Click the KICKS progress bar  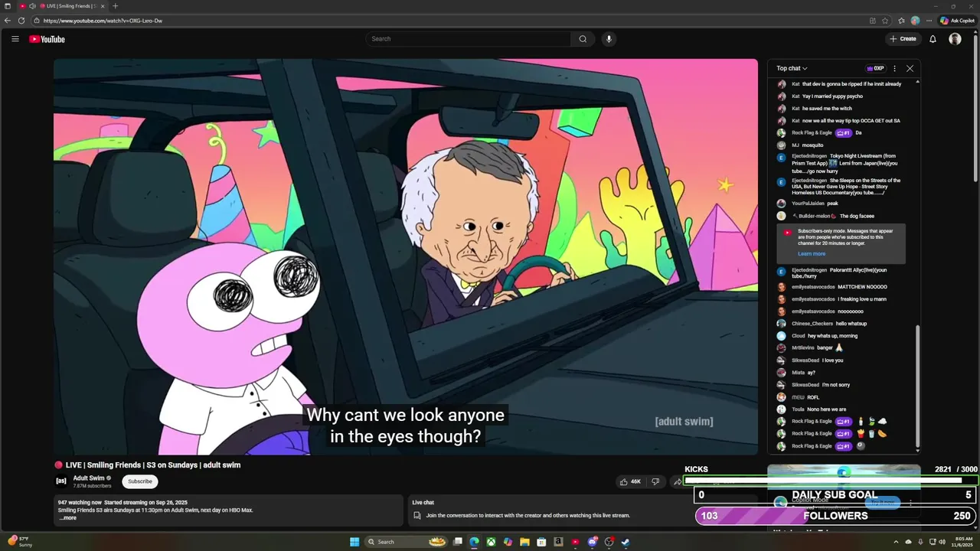pyautogui.click(x=831, y=481)
